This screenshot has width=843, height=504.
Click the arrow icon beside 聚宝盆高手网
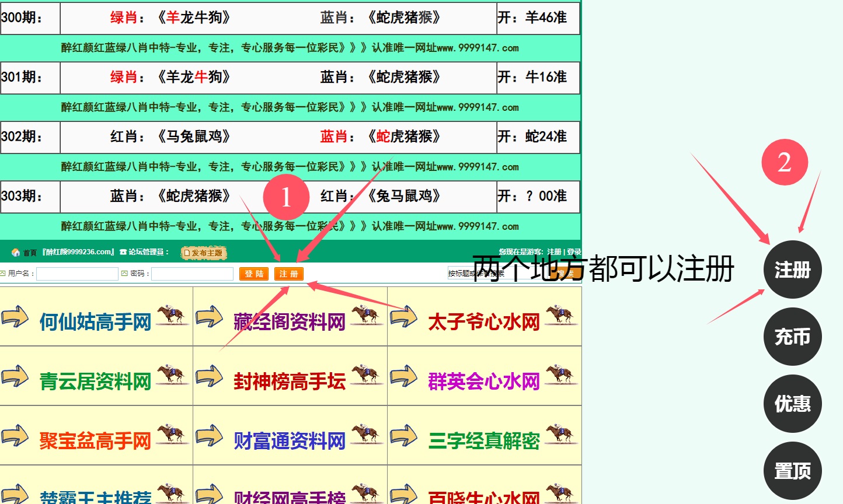15,436
